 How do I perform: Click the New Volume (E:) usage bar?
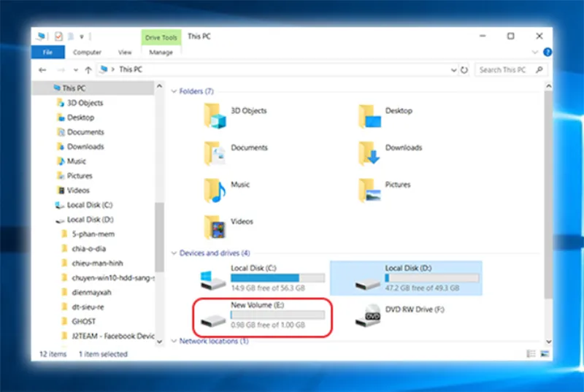click(277, 315)
